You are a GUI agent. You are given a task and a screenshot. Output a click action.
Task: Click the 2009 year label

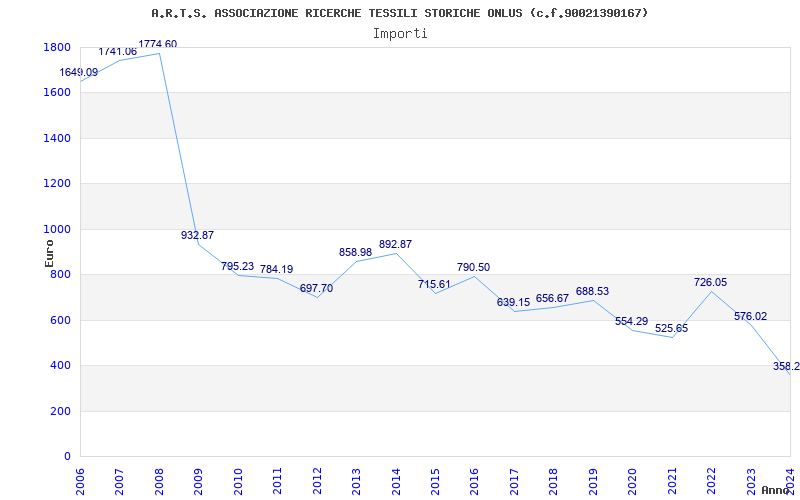198,482
